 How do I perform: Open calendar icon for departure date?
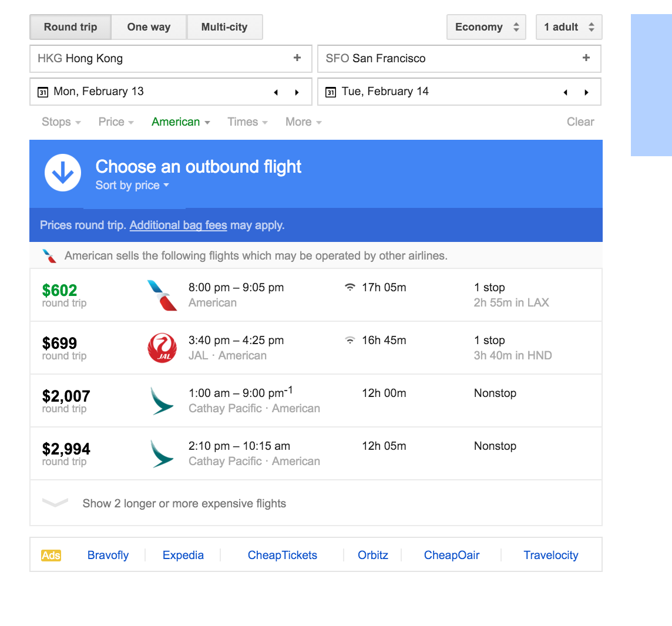point(43,92)
